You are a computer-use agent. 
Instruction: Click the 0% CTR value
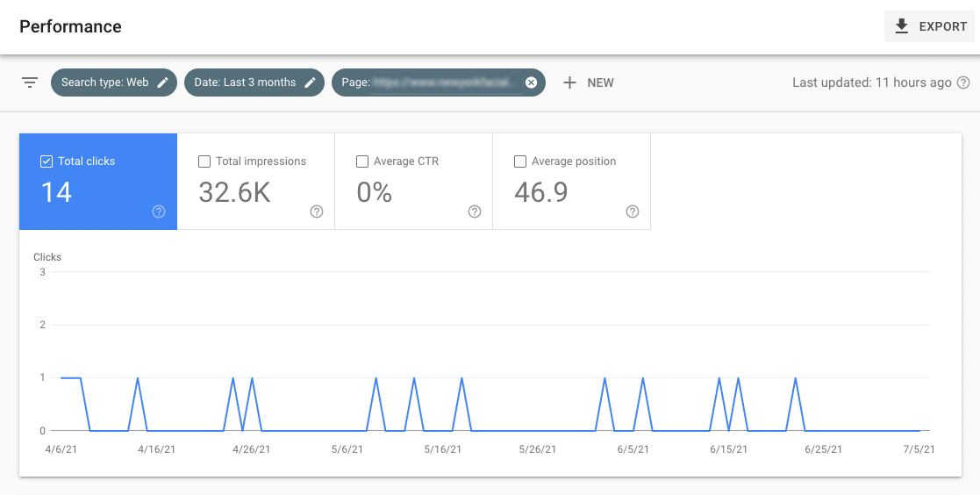[x=375, y=192]
